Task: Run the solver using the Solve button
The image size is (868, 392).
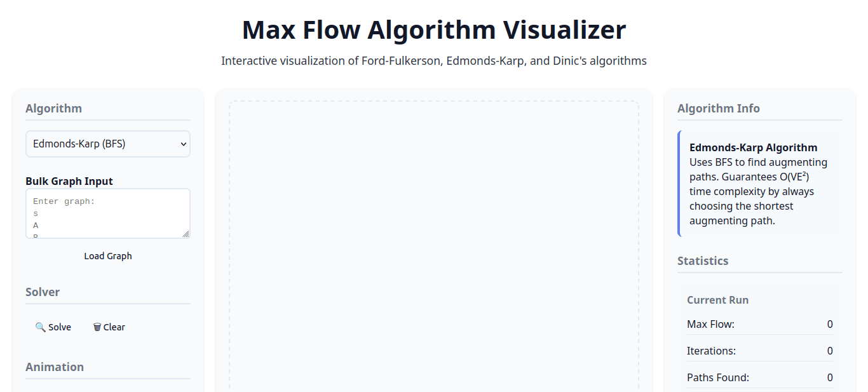Action: pyautogui.click(x=53, y=327)
